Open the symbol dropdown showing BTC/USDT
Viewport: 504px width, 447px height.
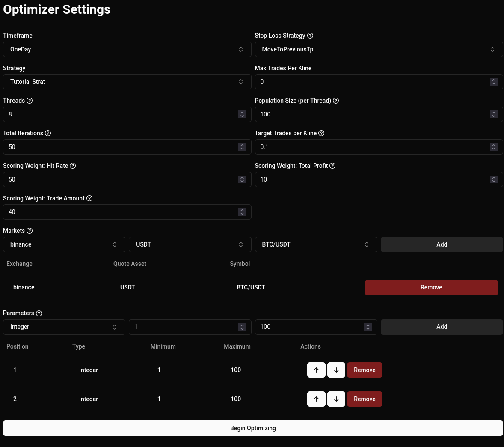[316, 244]
